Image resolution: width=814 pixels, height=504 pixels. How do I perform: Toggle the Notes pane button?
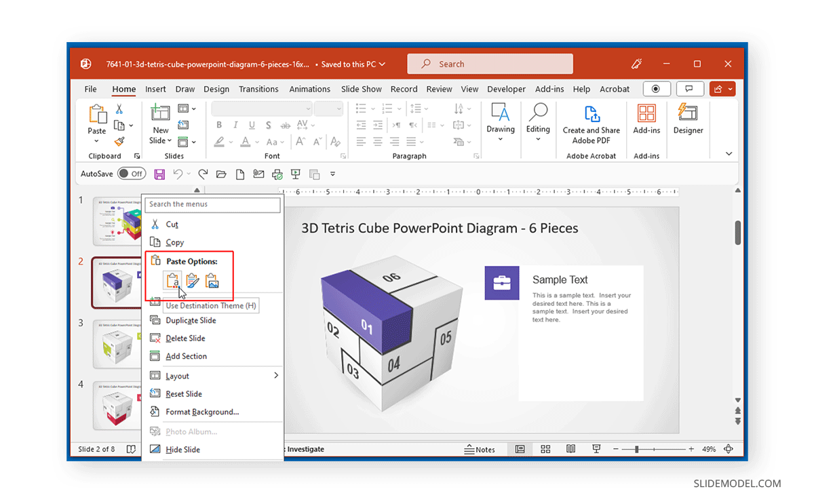coord(480,449)
